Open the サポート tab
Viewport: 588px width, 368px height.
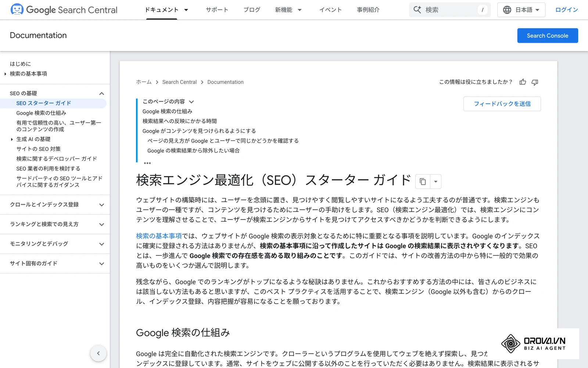[217, 10]
